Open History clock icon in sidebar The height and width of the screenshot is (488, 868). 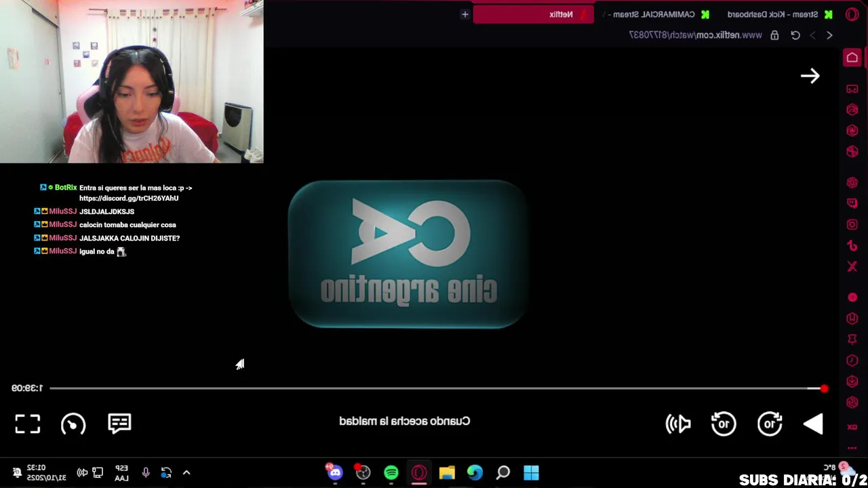(x=852, y=361)
